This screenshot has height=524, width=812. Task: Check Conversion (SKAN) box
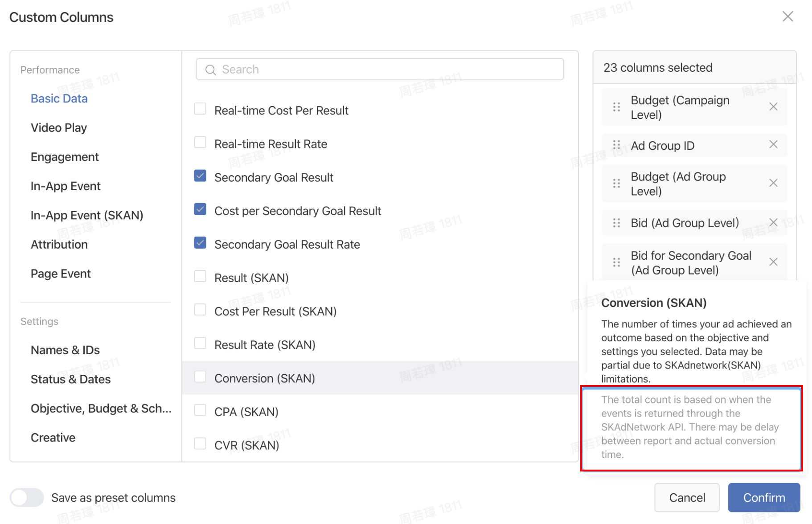(200, 377)
